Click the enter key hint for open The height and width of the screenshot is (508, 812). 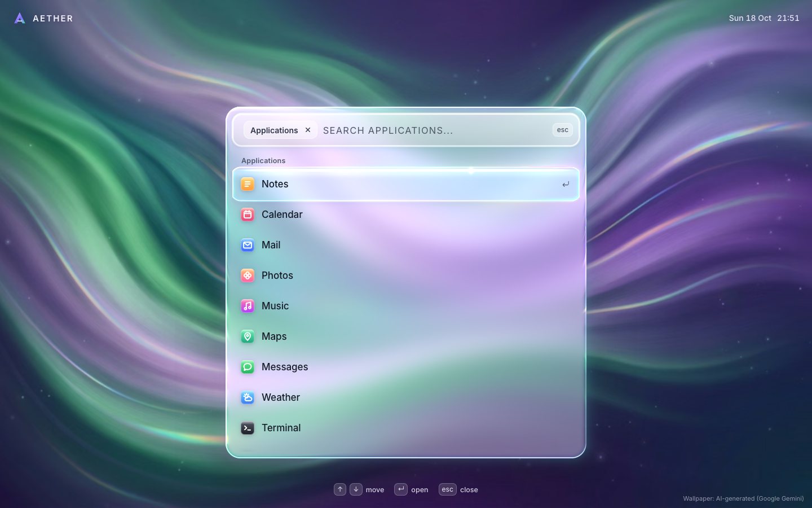(x=400, y=489)
